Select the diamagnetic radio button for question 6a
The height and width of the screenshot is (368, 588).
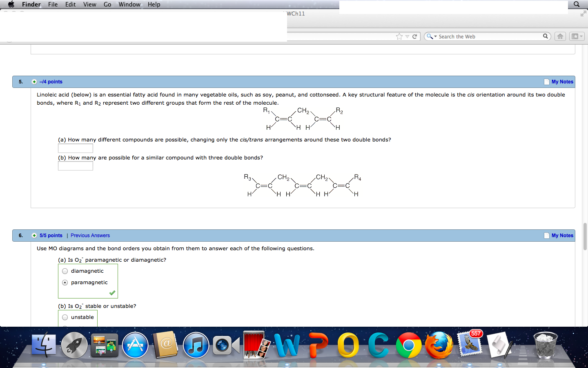coord(65,271)
